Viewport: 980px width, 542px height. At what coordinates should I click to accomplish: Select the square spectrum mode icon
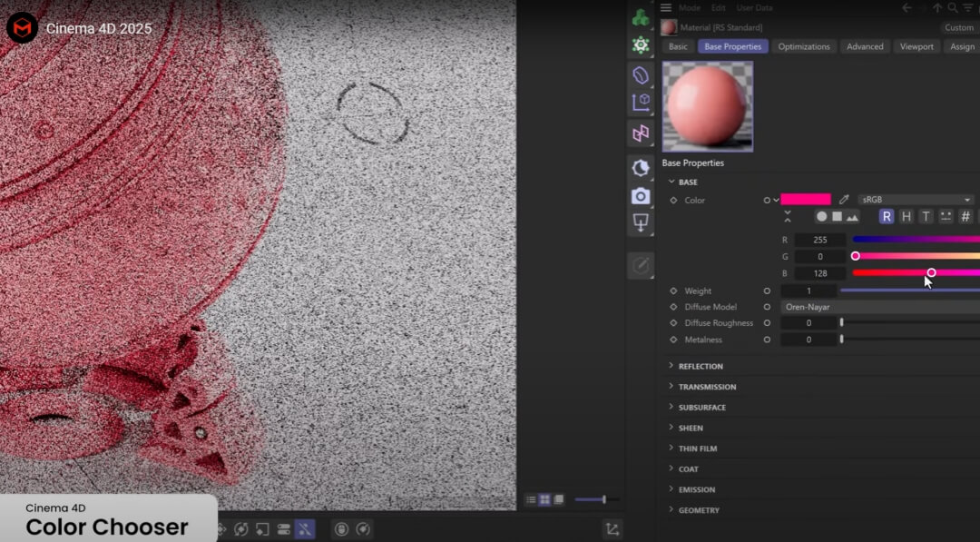pyautogui.click(x=837, y=216)
